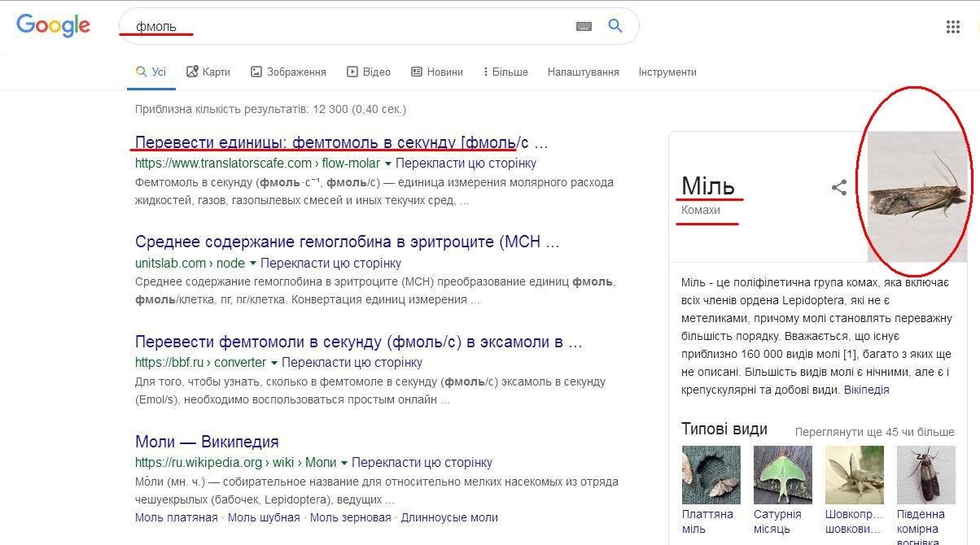Open the Вікіпедія link in knowledge panel
The image size is (980, 545).
866,390
